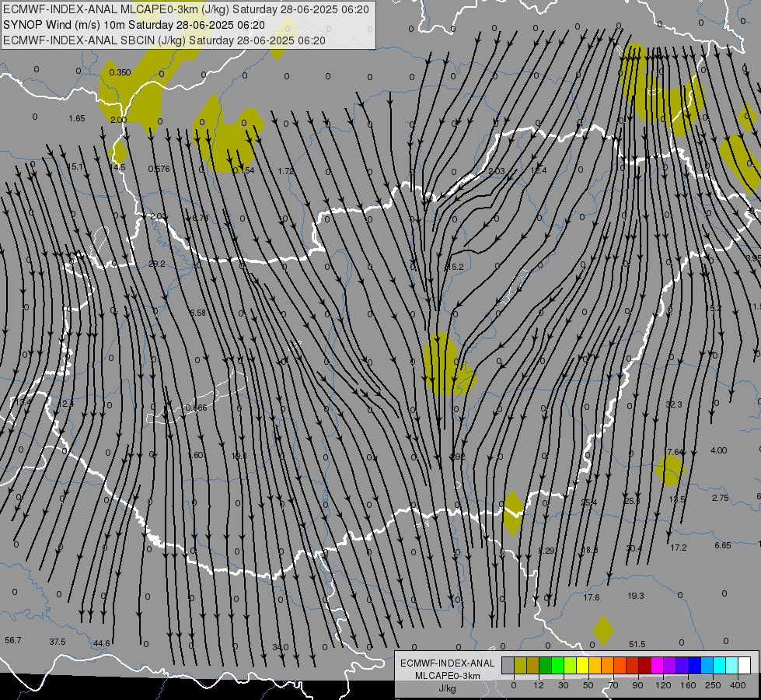Image resolution: width=761 pixels, height=700 pixels.
Task: Click the legend tick label '12'
Action: tap(538, 685)
